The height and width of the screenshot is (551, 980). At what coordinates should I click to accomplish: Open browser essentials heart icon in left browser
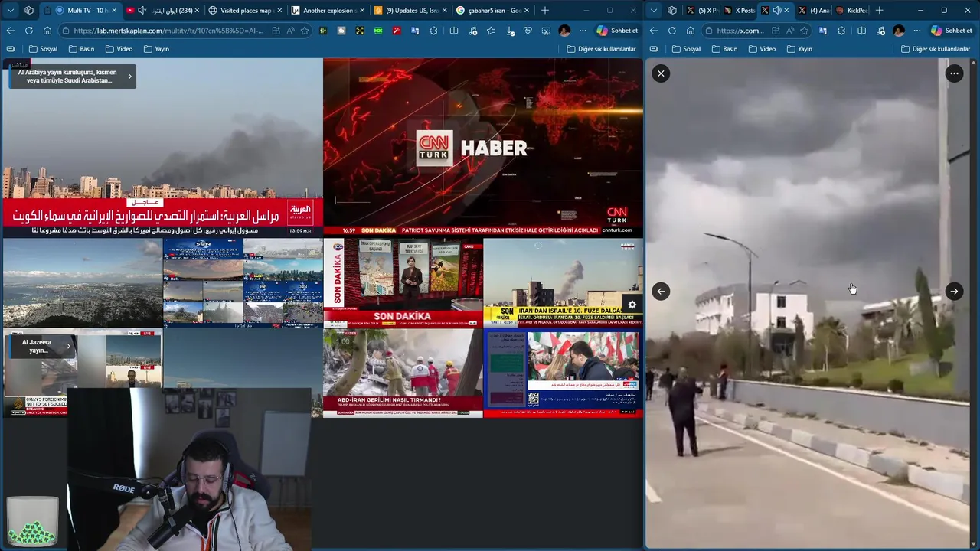[528, 31]
